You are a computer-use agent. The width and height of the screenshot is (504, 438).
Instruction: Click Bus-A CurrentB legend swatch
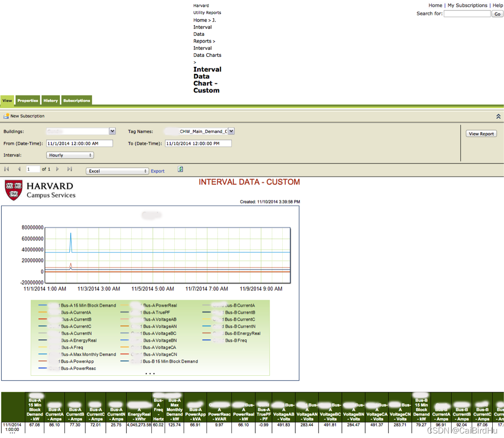(x=43, y=319)
